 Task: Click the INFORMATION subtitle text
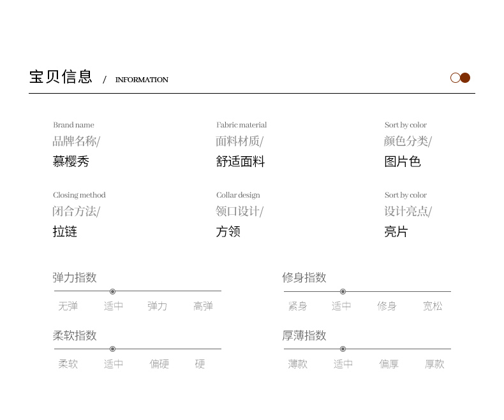[142, 80]
